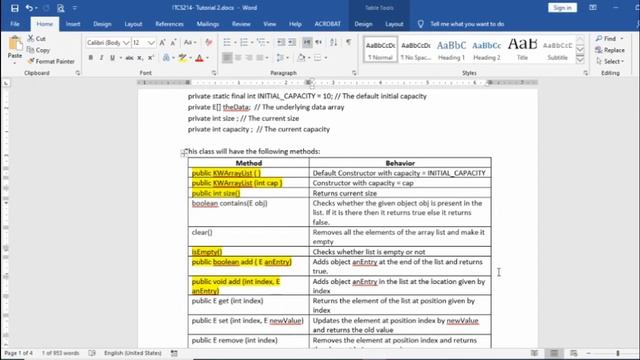Click word count in status bar
This screenshot has width=640, height=360.
pos(60,353)
